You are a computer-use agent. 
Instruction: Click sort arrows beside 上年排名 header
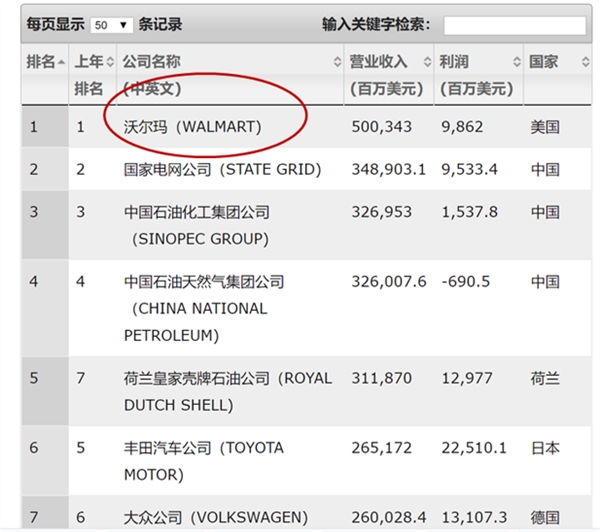coord(111,62)
